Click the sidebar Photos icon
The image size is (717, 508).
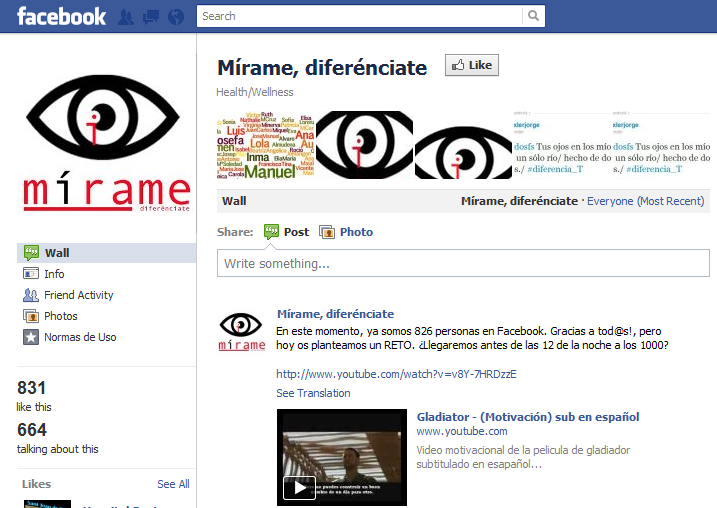[31, 316]
